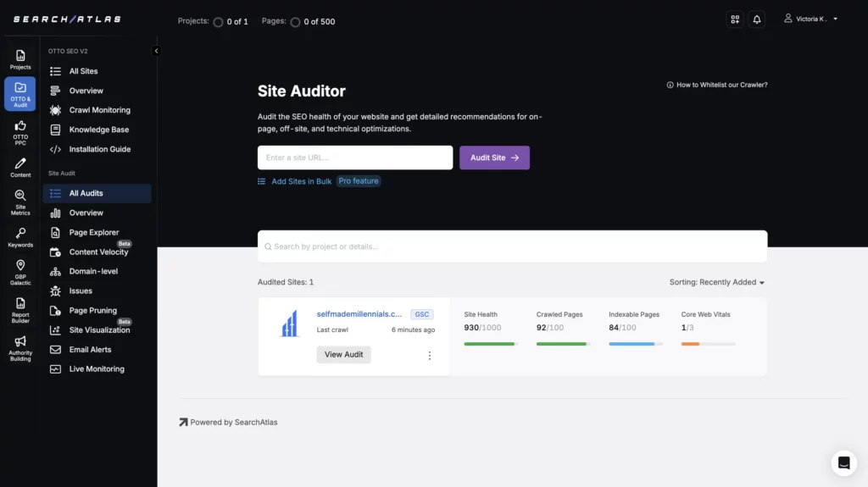Click the apps grid icon in header
This screenshot has height=487, width=868.
[735, 19]
